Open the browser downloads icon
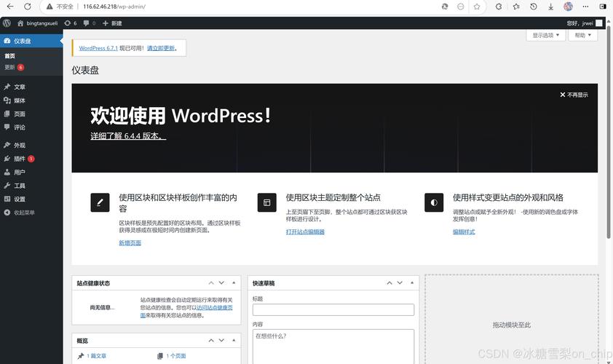613x364 pixels. tap(550, 7)
